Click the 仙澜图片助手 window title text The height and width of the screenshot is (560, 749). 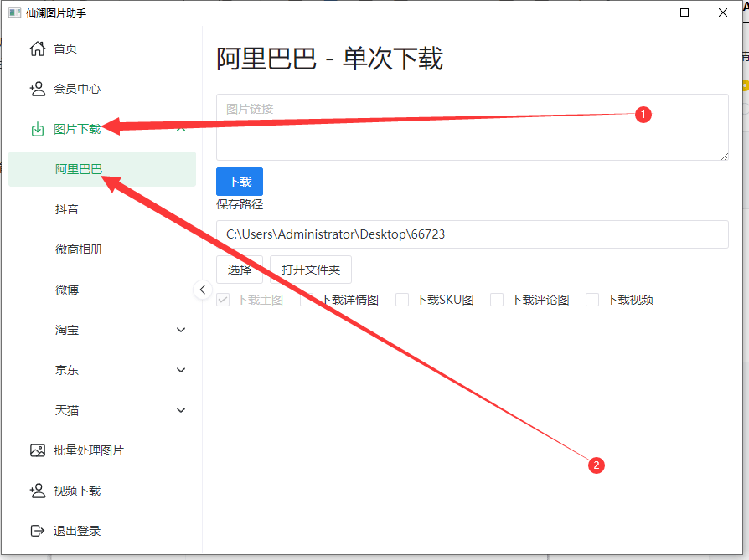pyautogui.click(x=56, y=13)
